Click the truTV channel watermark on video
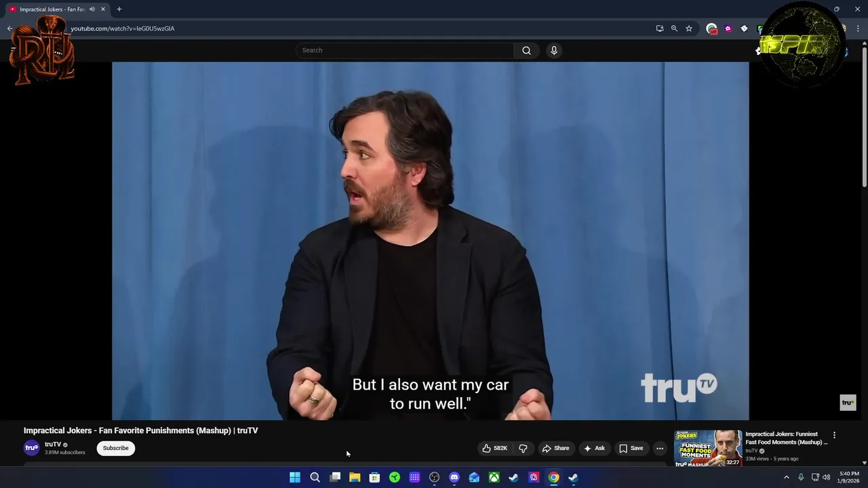This screenshot has width=868, height=488. point(848,403)
